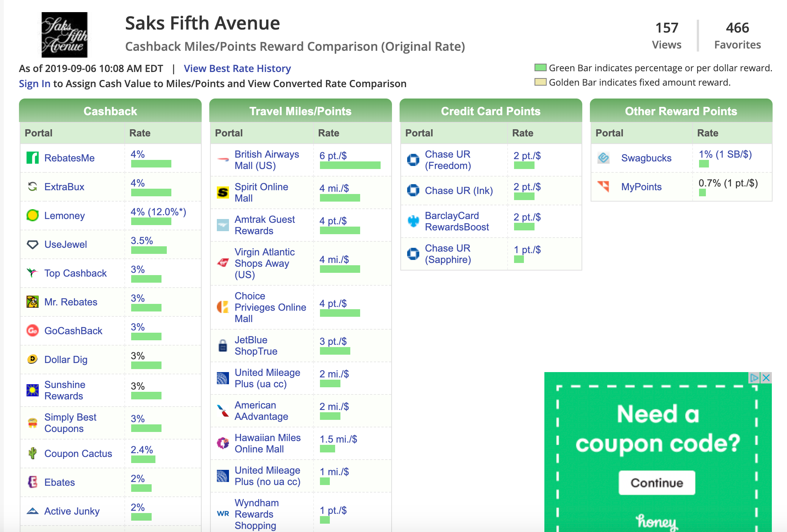787x532 pixels.
Task: Click the GoCashBack red icon
Action: (x=33, y=330)
